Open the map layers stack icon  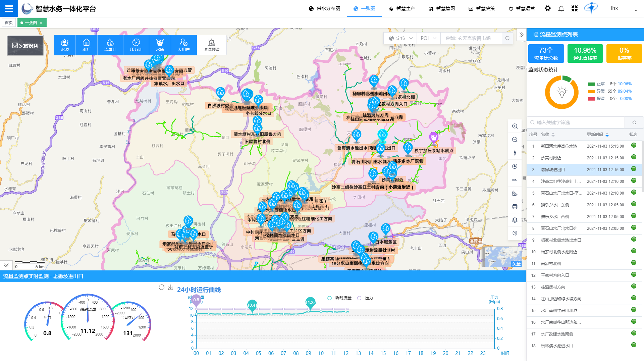pos(515,220)
